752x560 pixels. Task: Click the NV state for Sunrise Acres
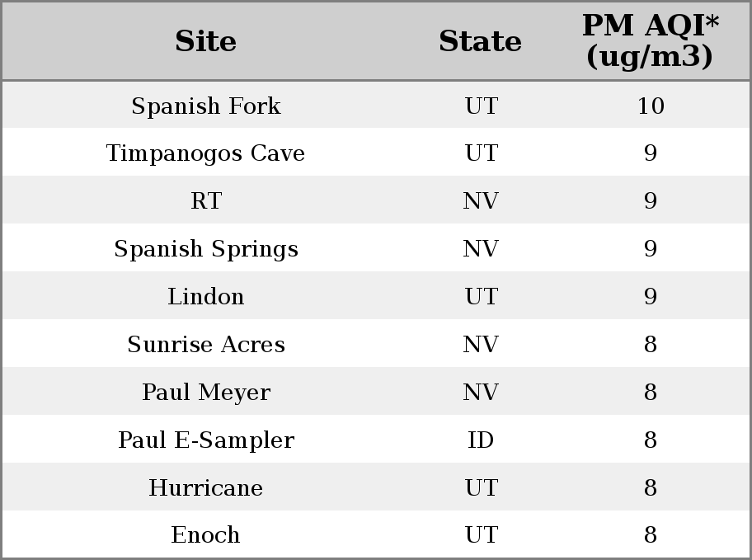click(x=481, y=344)
